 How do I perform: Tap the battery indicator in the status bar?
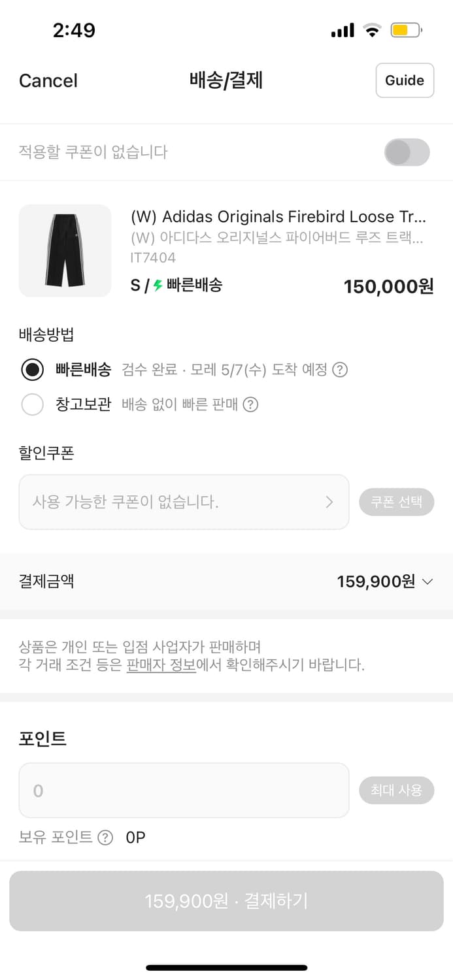406,29
